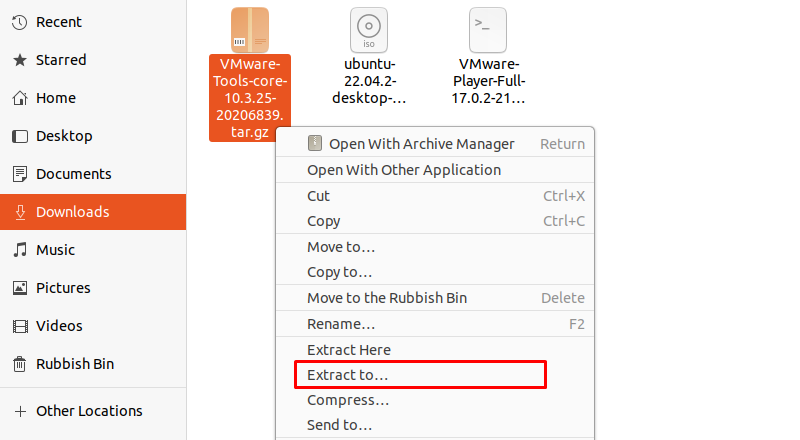Screen dimensions: 800x440
Task: Click the Videos film icon
Action: pyautogui.click(x=19, y=326)
